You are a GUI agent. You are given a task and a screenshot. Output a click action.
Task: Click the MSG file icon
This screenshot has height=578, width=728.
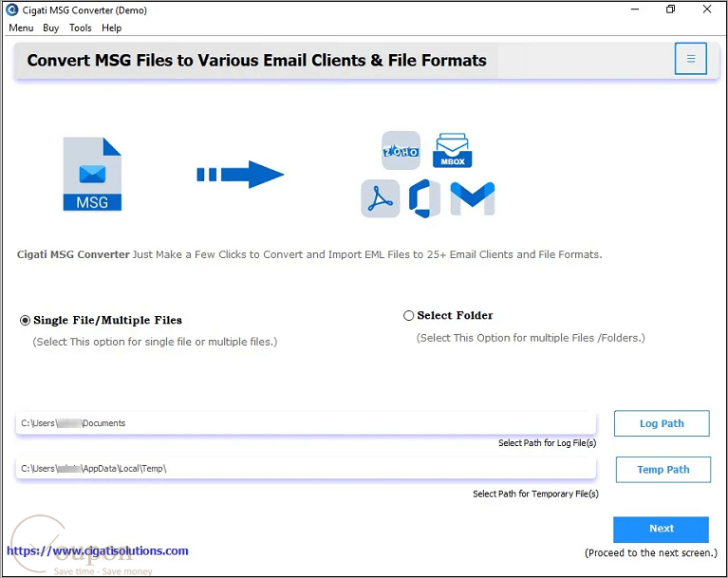pos(92,174)
